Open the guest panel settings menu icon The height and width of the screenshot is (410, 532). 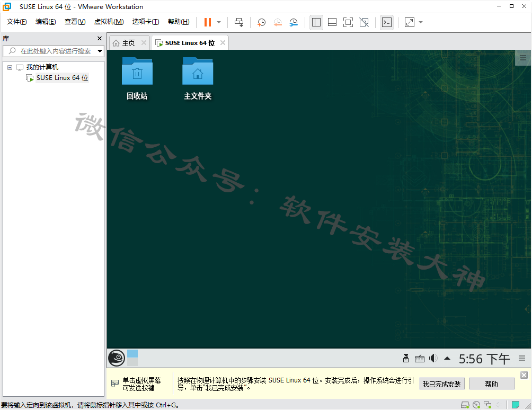pos(522,358)
